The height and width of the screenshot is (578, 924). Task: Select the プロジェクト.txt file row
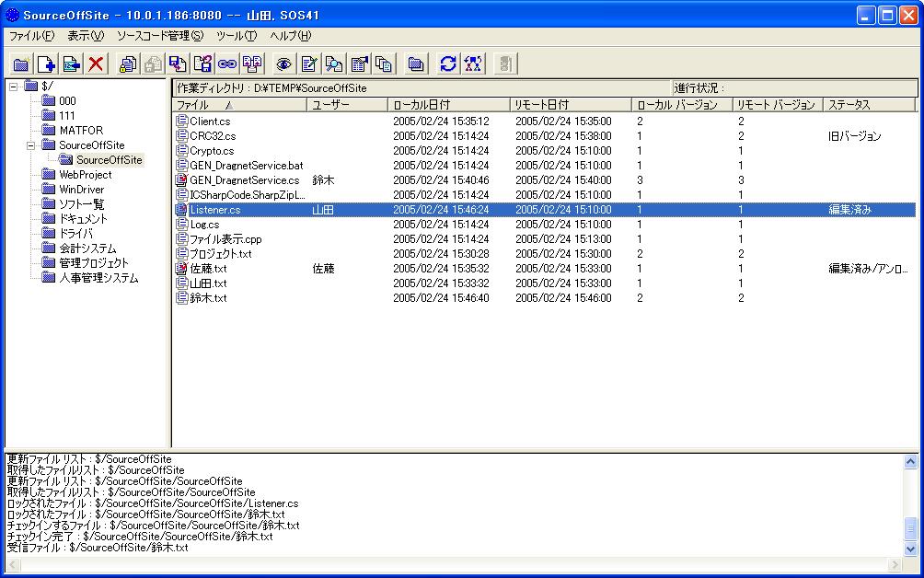545,253
